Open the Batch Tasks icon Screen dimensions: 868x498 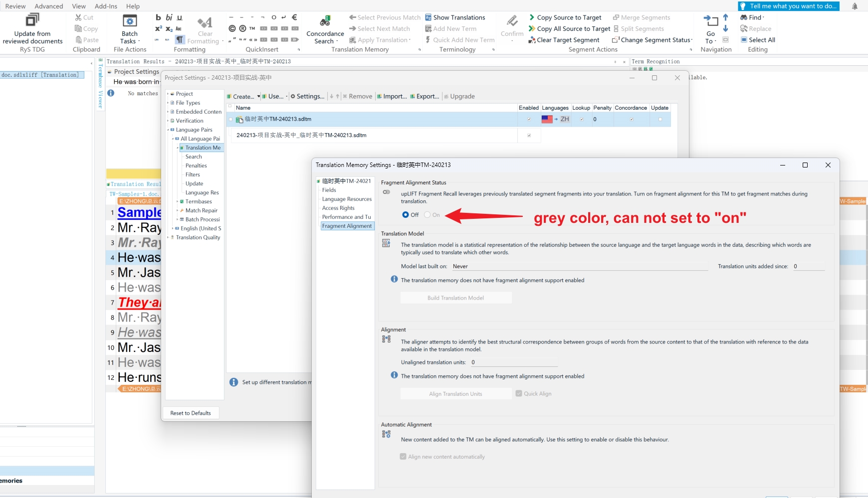[130, 21]
